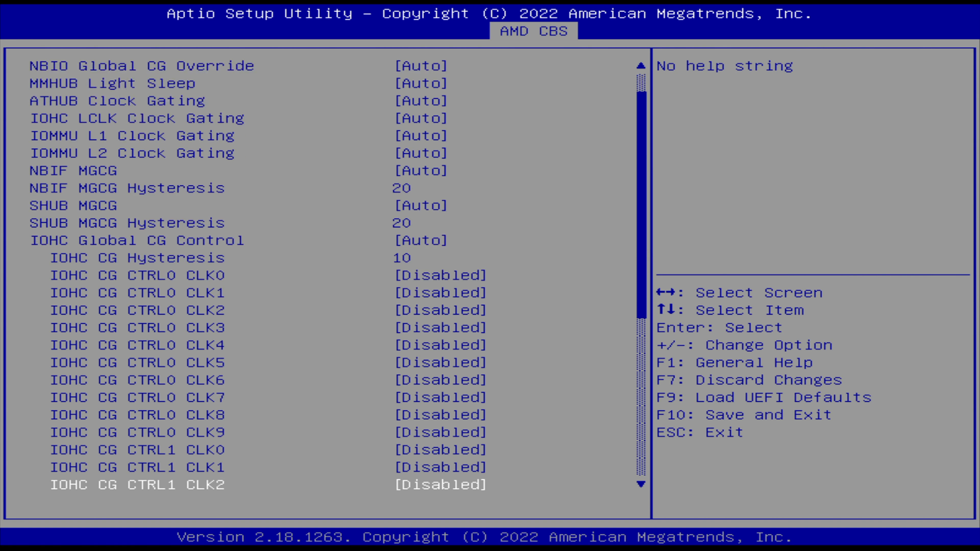This screenshot has width=980, height=551.
Task: Click the scroll down arrow of the settings list
Action: (641, 484)
